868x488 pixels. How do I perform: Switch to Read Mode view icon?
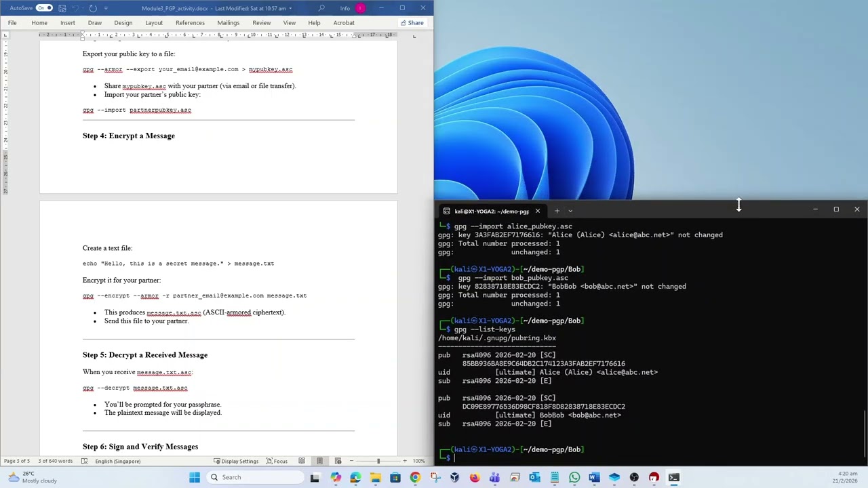click(302, 461)
